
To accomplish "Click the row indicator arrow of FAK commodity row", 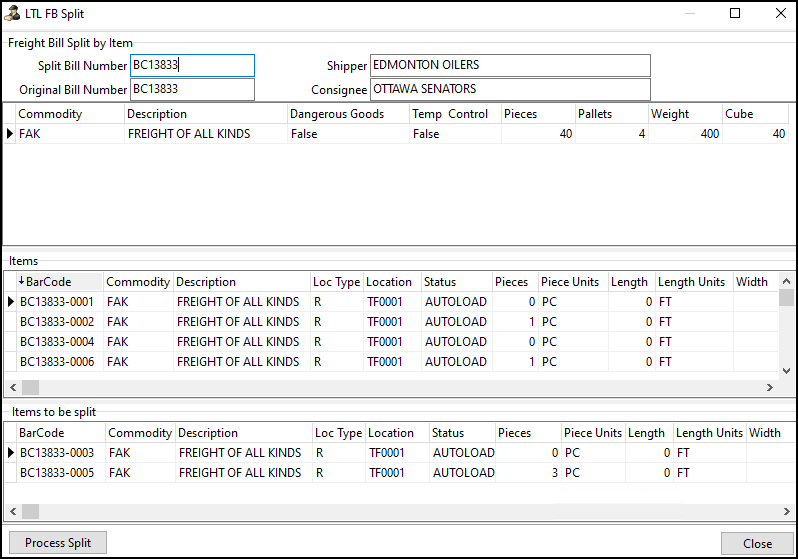I will (10, 134).
